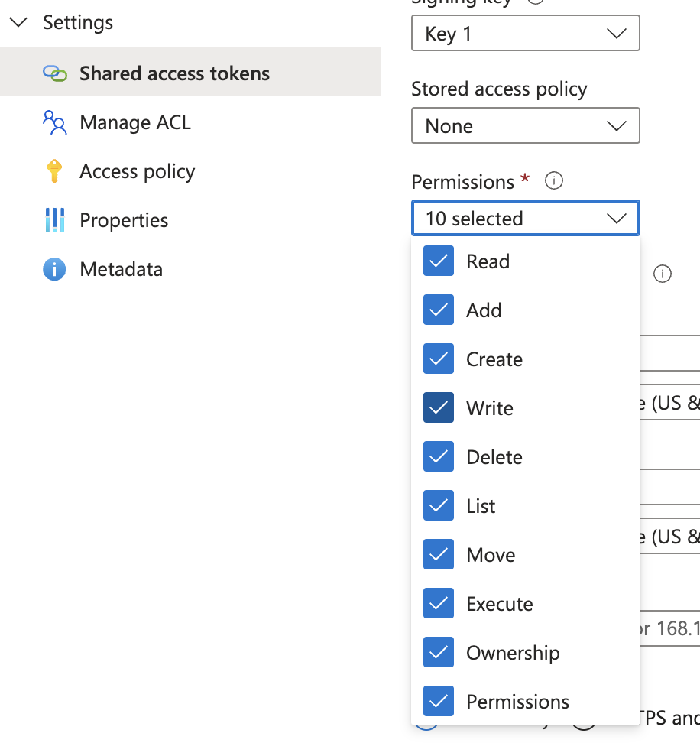The height and width of the screenshot is (743, 700).
Task: Uncheck the Ownership permission
Action: 438,652
